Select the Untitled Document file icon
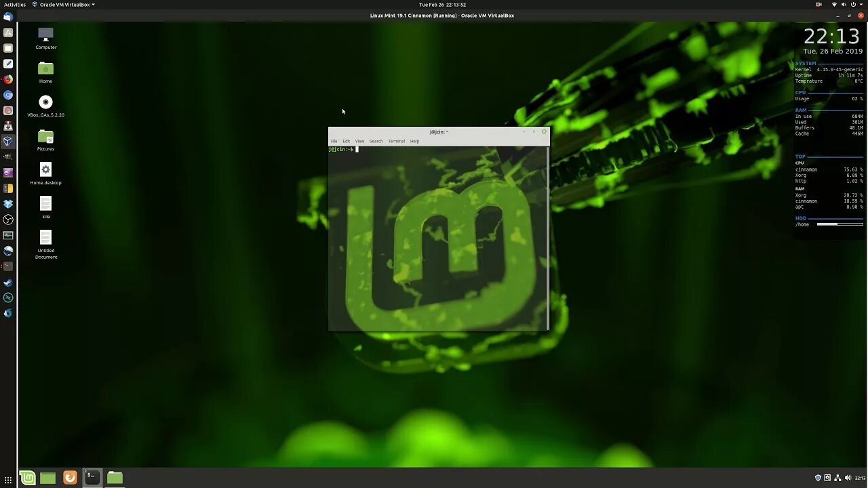The height and width of the screenshot is (488, 868). point(45,245)
